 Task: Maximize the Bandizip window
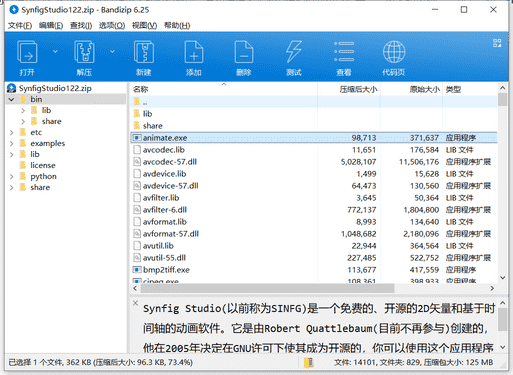(x=464, y=10)
